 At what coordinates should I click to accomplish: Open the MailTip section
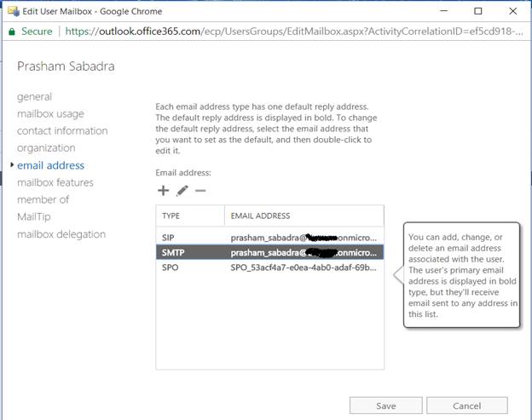(x=34, y=216)
